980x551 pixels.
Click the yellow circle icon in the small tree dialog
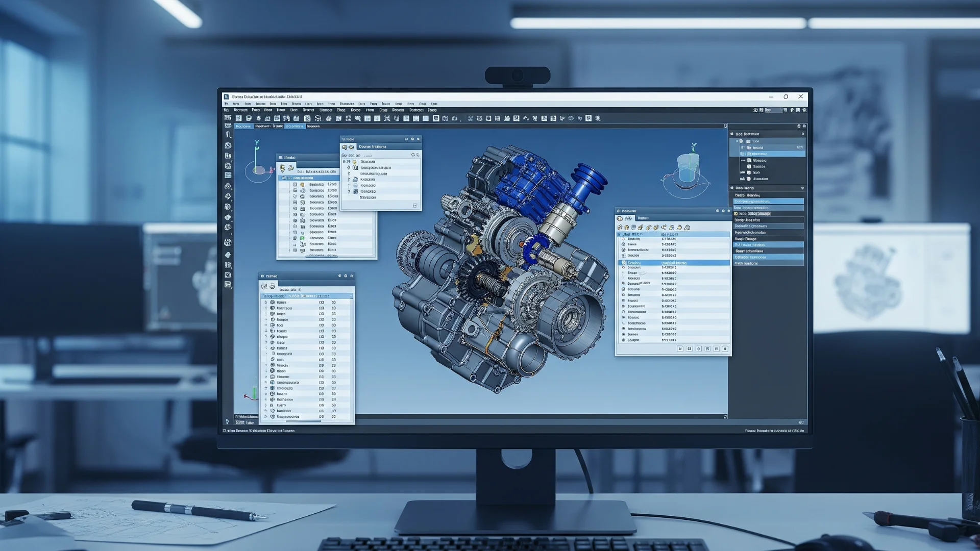[x=354, y=162]
